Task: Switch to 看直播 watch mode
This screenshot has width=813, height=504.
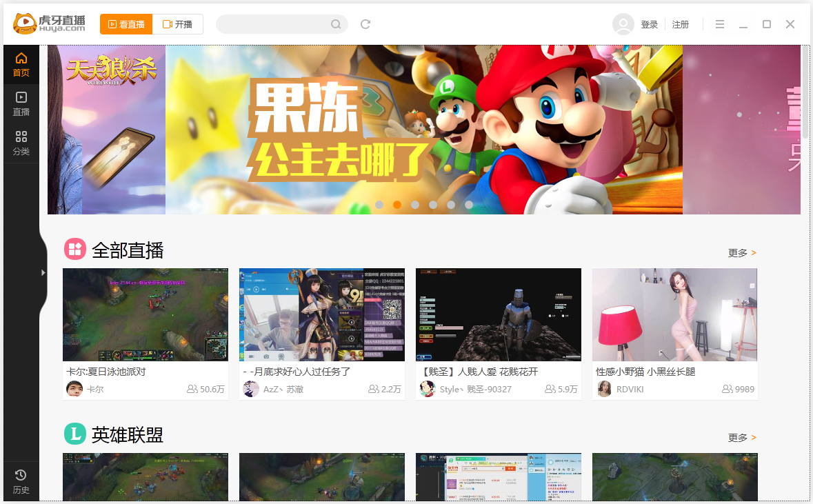Action: coord(126,24)
